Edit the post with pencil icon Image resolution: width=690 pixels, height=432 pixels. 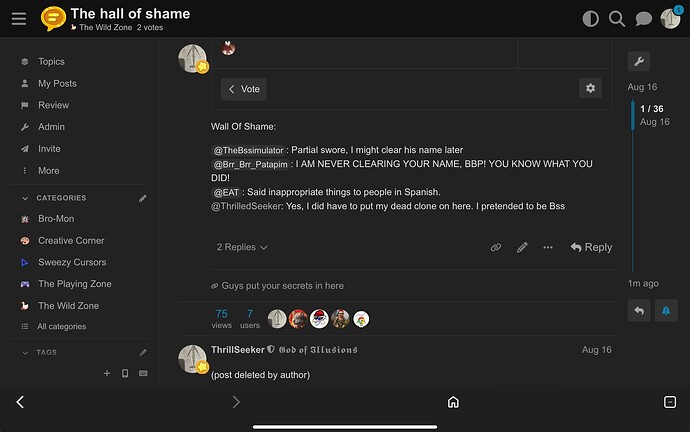[522, 247]
